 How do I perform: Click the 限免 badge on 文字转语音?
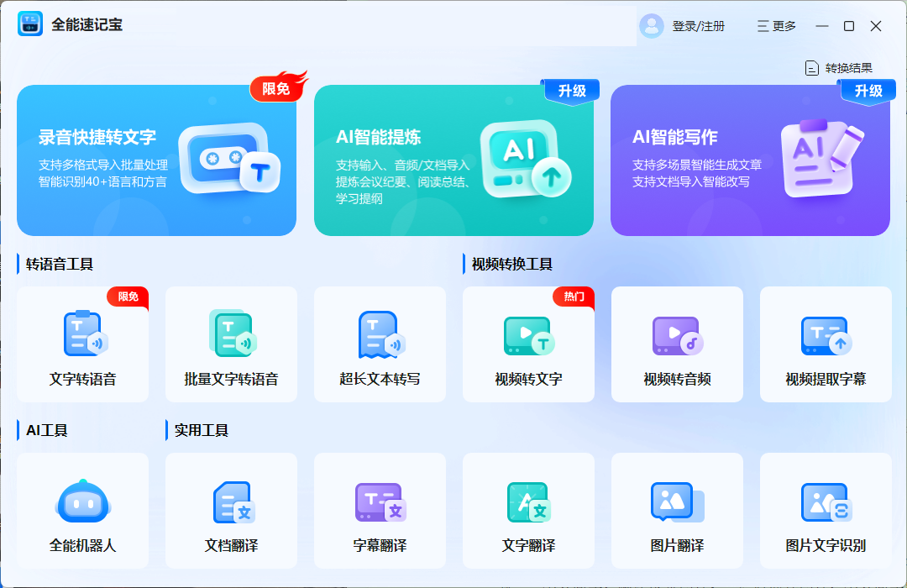128,297
